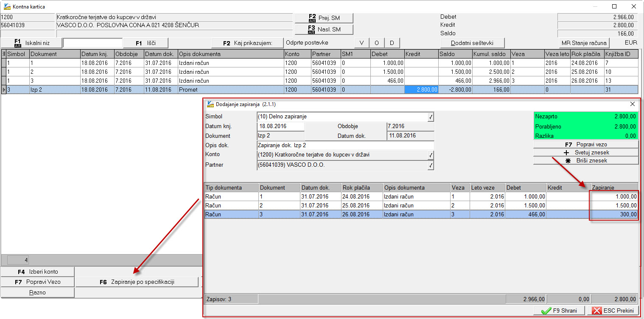Open Dodatni seštevki
The width and height of the screenshot is (644, 319).
(472, 43)
